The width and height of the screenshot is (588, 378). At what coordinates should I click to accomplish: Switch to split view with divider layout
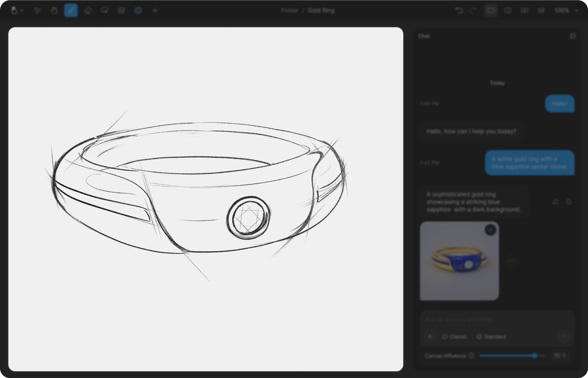point(508,10)
